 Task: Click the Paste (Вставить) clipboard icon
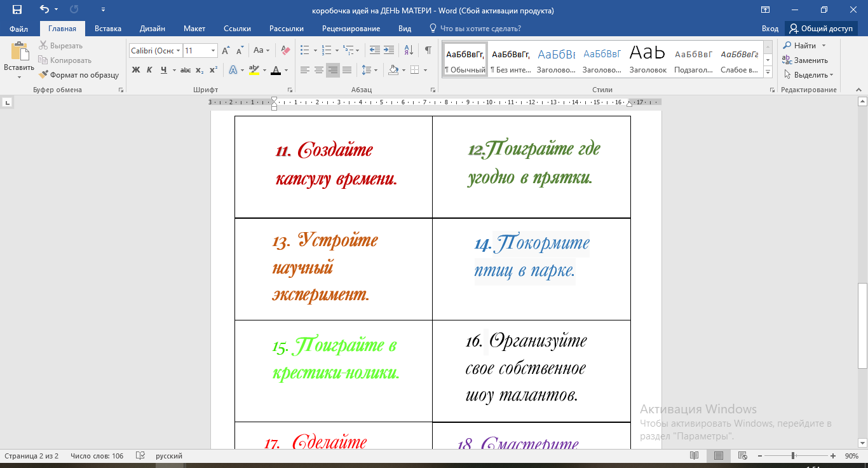(19, 52)
